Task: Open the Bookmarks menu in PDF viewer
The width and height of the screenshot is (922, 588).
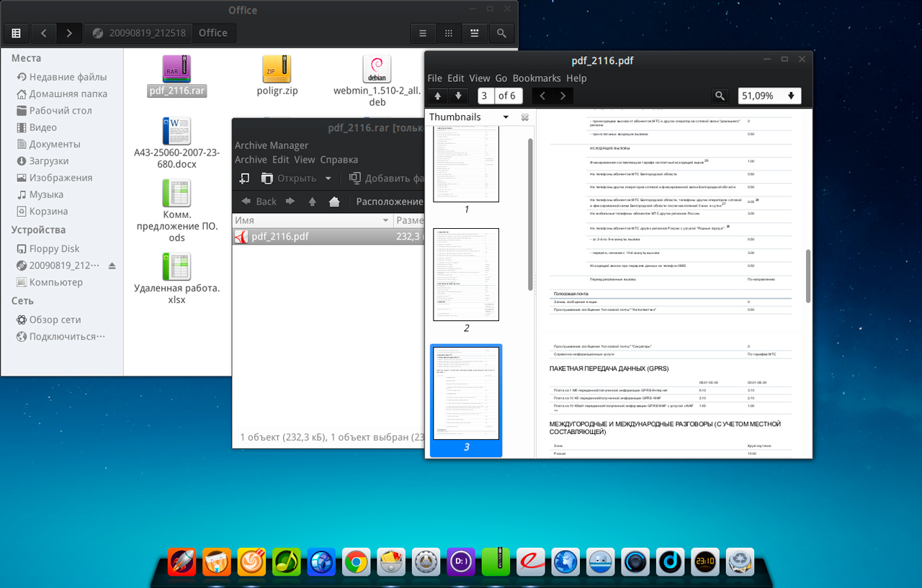Action: [x=537, y=78]
